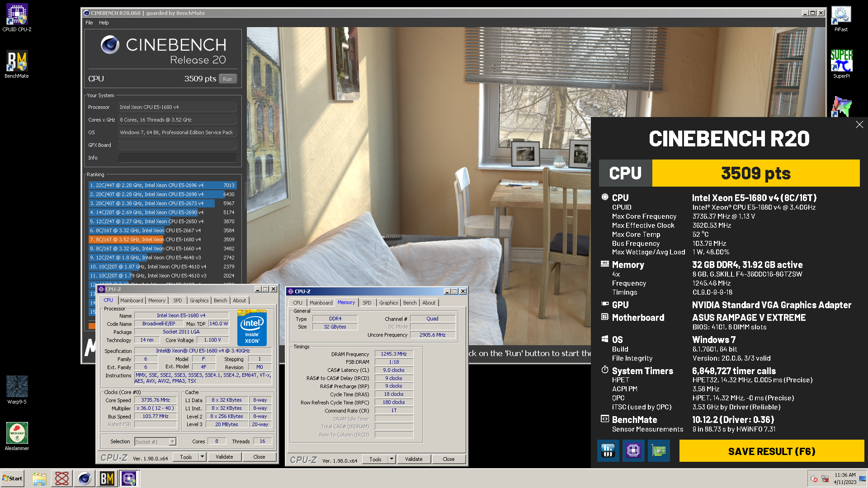Click Close button in left CPU-Z window

coord(259,457)
